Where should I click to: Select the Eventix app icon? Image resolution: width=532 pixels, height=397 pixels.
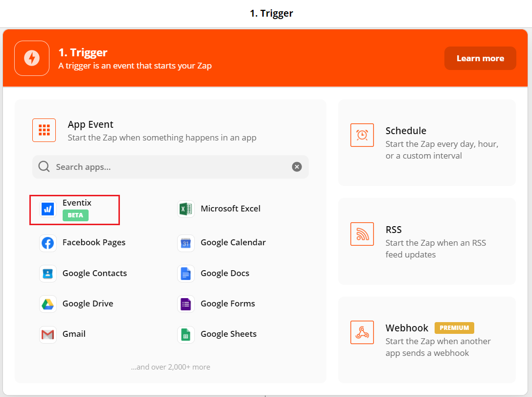click(48, 209)
